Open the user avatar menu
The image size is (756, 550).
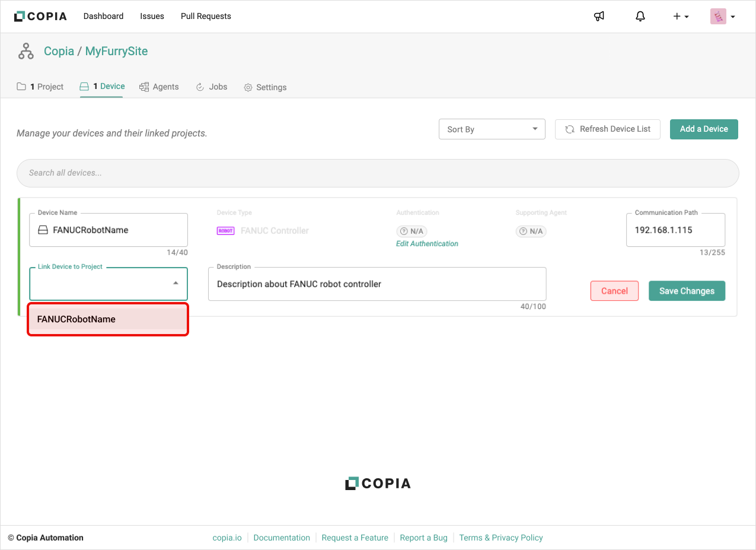[x=723, y=17]
